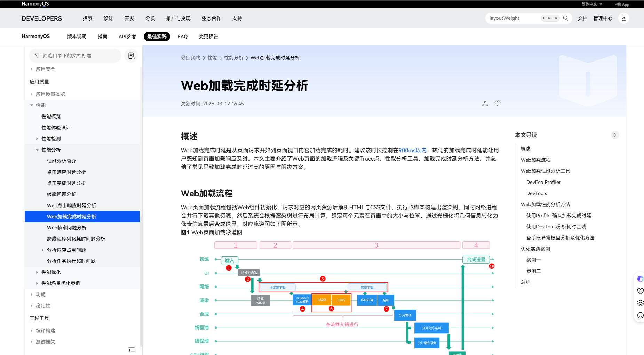Screen dimensions: 644x355
Task: Expand the 性能检测 tree node
Action: [37, 139]
